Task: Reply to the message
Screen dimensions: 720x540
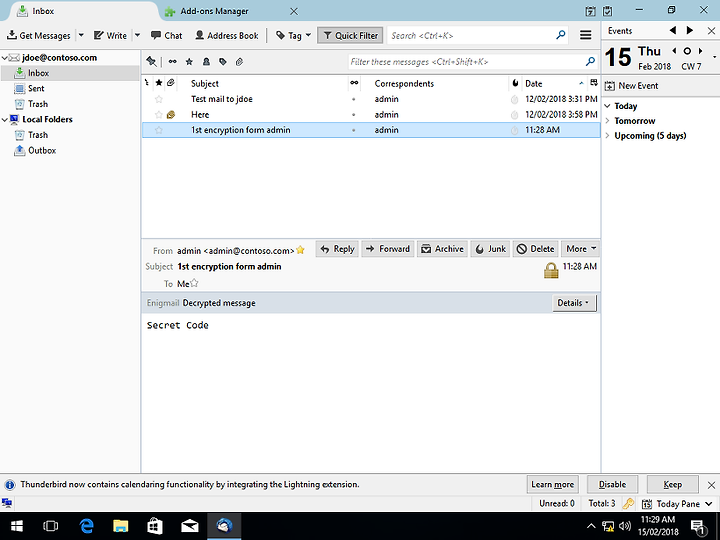Action: (x=338, y=249)
